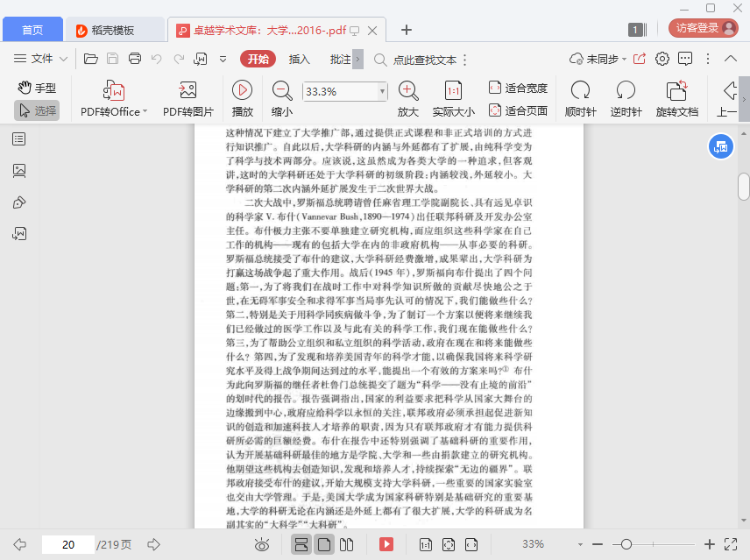Click the zoom slider handle
750x560 pixels.
[626, 544]
